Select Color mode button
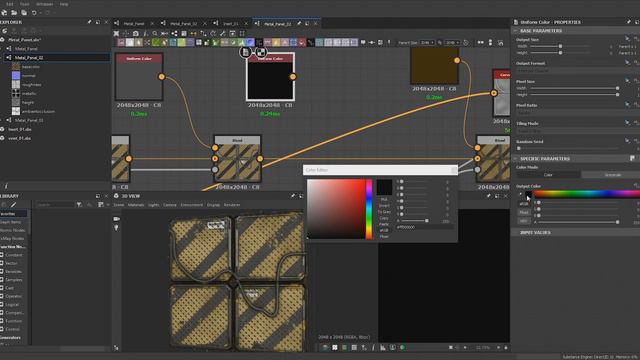640x360 pixels. [x=548, y=175]
